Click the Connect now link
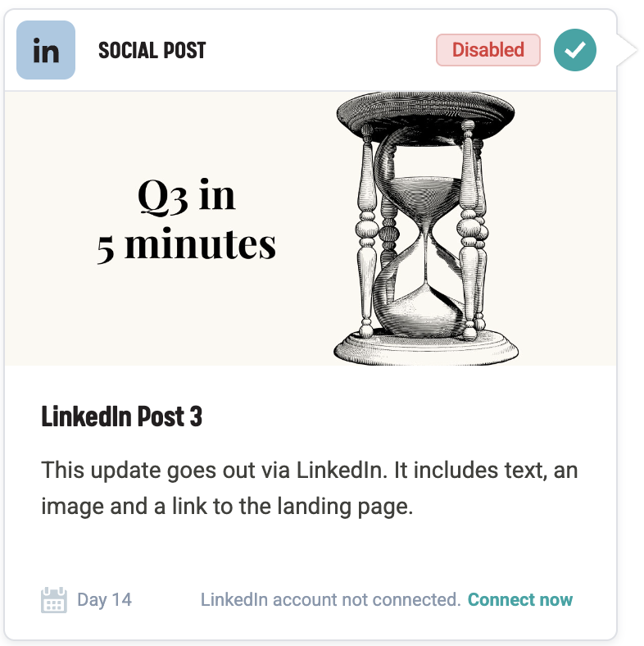This screenshot has height=646, width=644. [x=519, y=600]
